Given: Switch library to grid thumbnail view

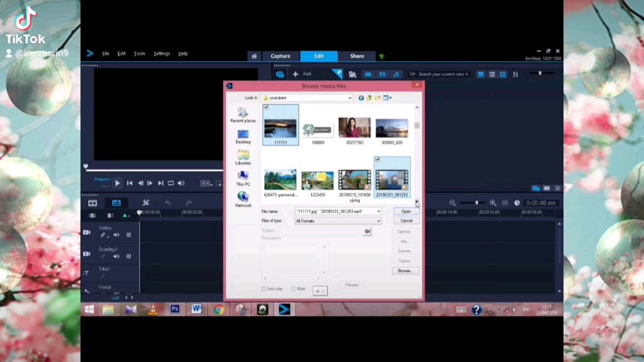Looking at the screenshot, I should click(502, 74).
